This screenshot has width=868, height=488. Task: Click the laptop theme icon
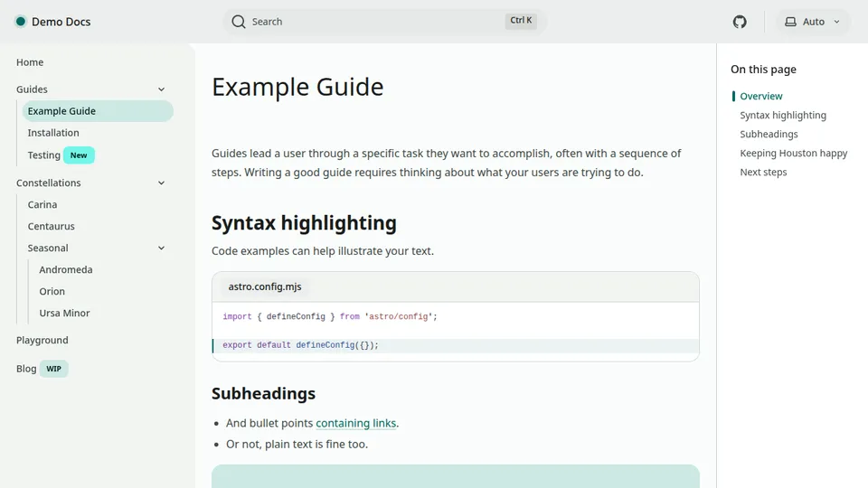[790, 22]
